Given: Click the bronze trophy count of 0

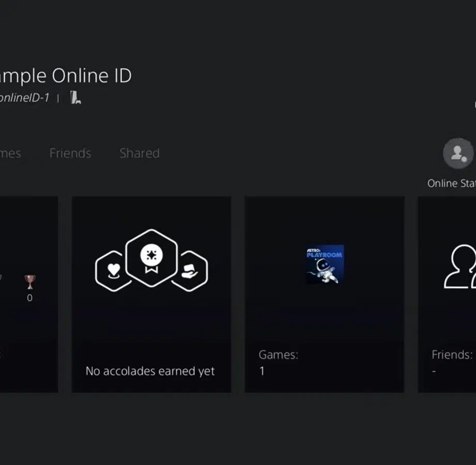Looking at the screenshot, I should (x=29, y=298).
